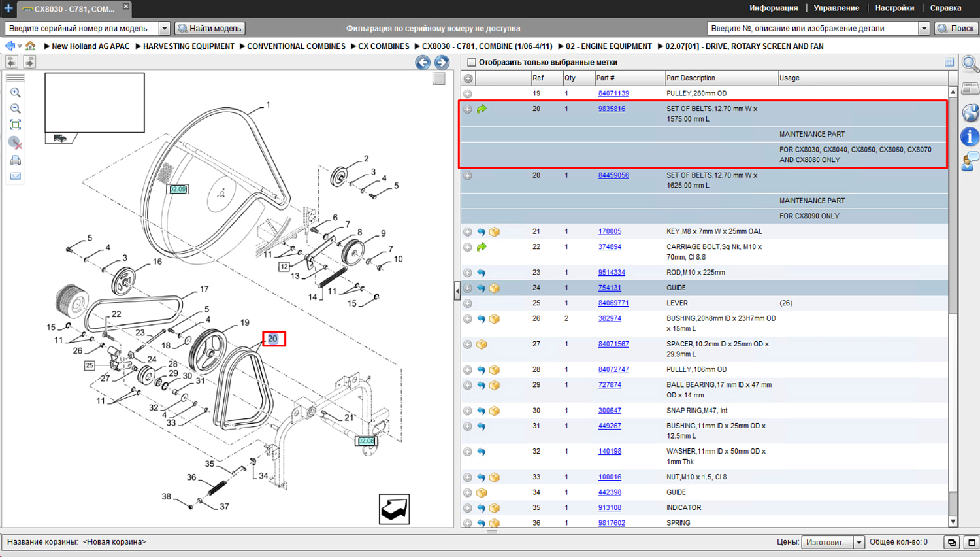
Task: Fit the diagram to the window
Action: (16, 125)
